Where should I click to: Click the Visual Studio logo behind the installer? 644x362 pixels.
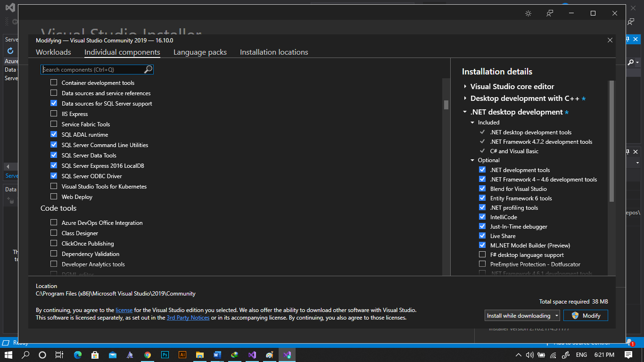(x=10, y=8)
